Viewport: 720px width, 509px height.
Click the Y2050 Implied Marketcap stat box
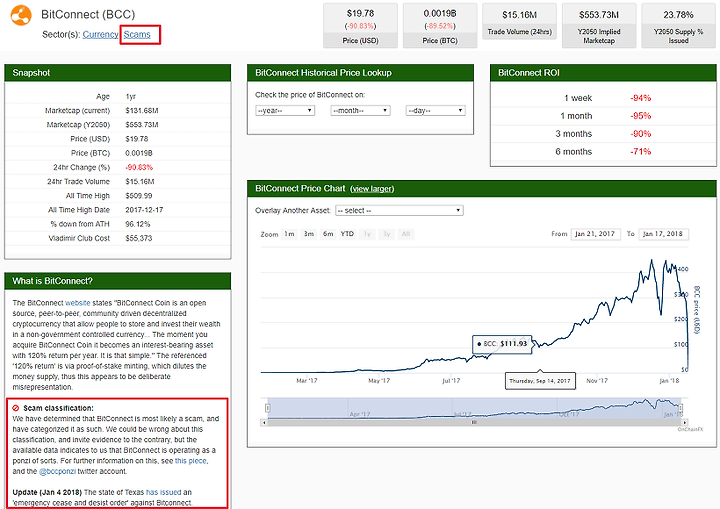pos(599,26)
